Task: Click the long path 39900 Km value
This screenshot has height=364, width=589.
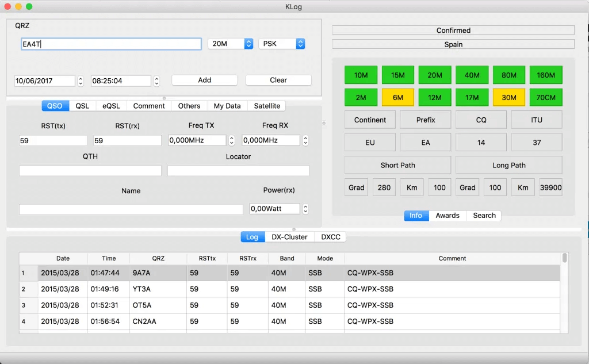Action: (x=550, y=187)
